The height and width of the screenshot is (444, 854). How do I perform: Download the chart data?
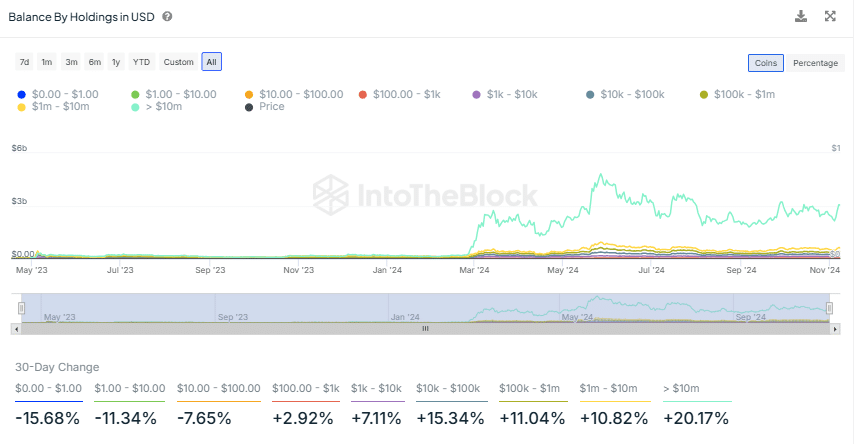(800, 16)
